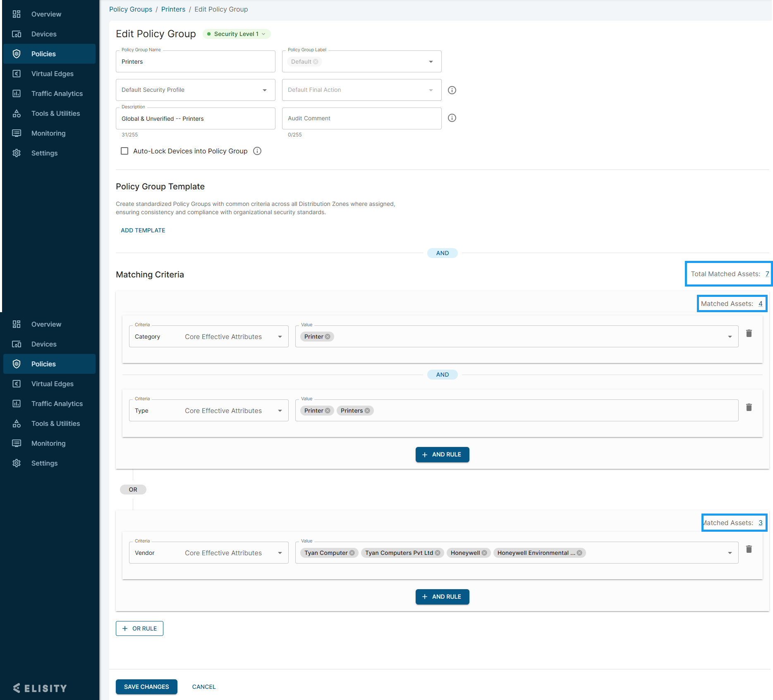This screenshot has width=773, height=700.
Task: Click the upper sidebar Tools & Utilities icon
Action: click(17, 113)
